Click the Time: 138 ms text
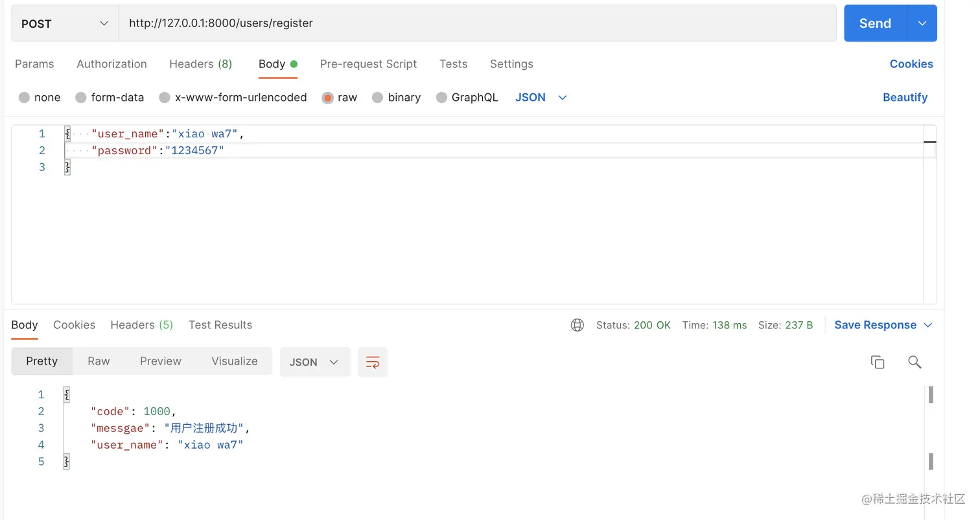 714,325
